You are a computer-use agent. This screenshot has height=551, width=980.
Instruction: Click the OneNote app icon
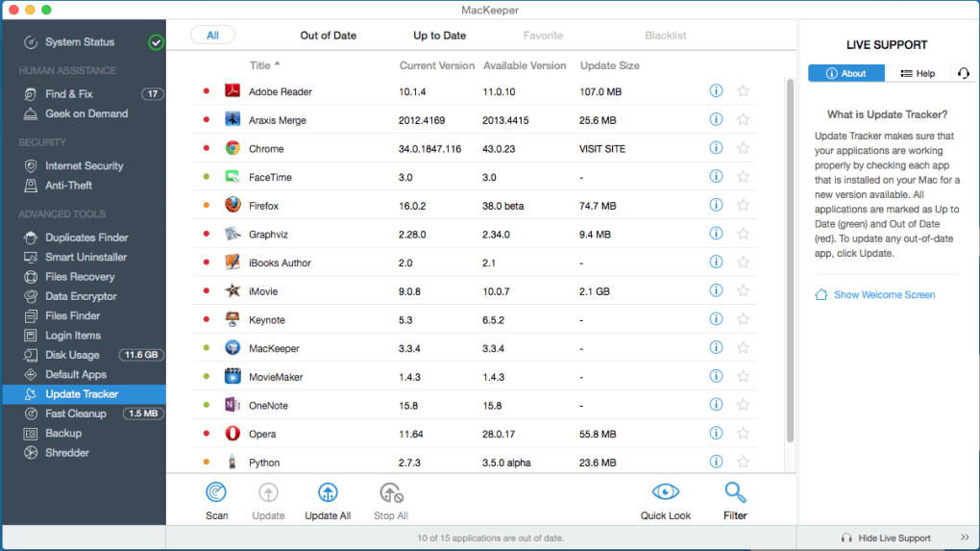click(x=233, y=405)
